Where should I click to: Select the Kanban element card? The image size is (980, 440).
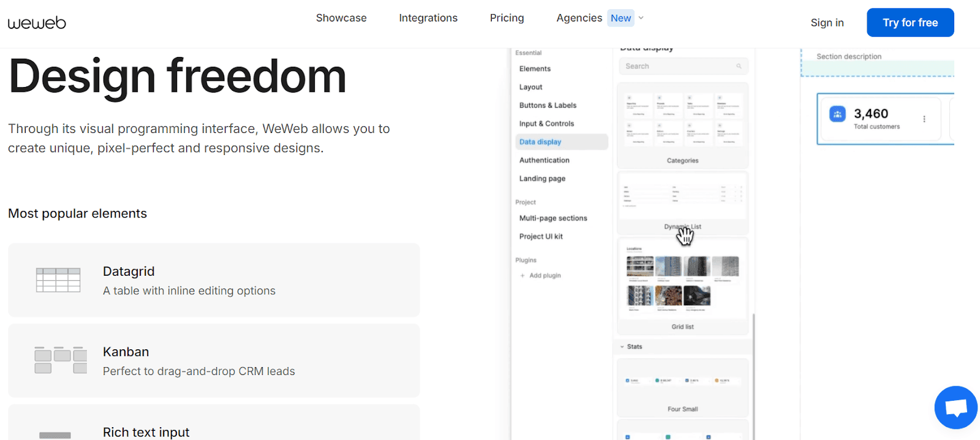pyautogui.click(x=214, y=360)
